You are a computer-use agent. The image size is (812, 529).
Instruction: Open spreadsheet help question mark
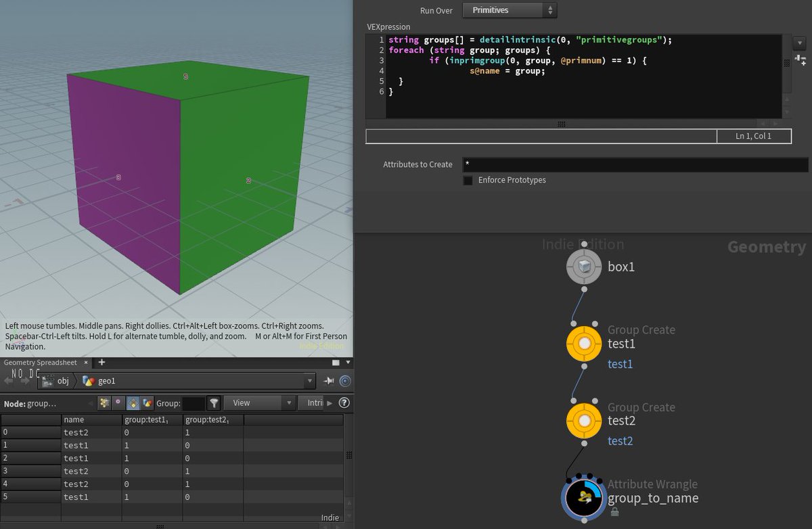344,402
